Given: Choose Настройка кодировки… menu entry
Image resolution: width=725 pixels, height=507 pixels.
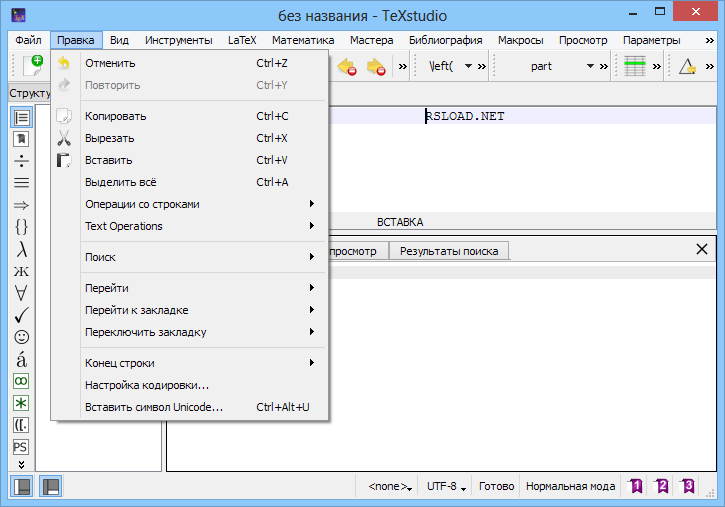Looking at the screenshot, I should point(199,385).
